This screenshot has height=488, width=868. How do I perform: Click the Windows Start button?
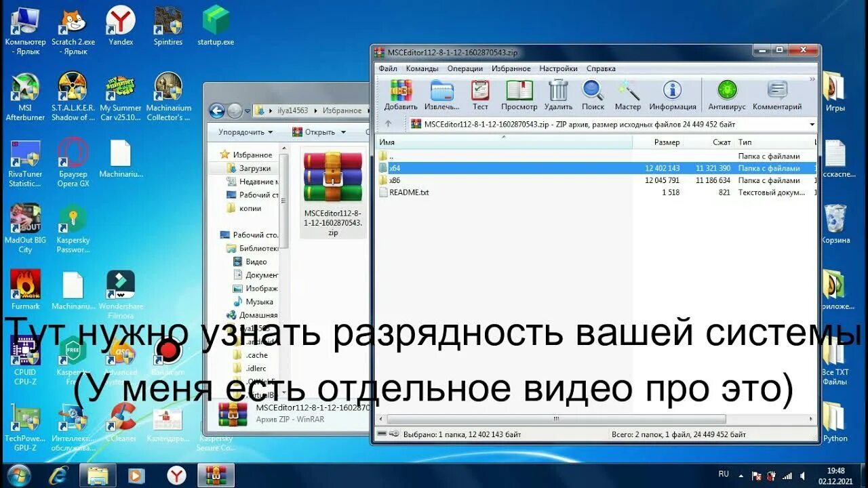pos(18,474)
